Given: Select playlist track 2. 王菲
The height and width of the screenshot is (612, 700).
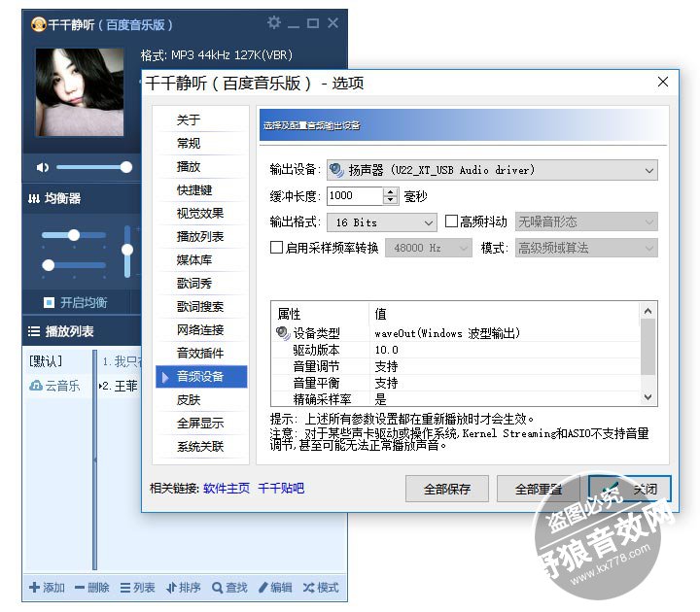Looking at the screenshot, I should coord(120,386).
